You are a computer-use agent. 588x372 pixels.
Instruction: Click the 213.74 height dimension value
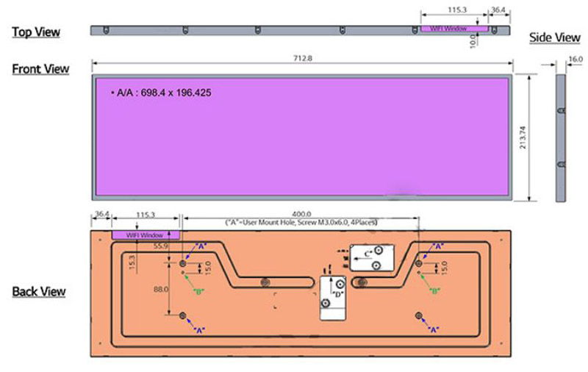click(x=523, y=137)
